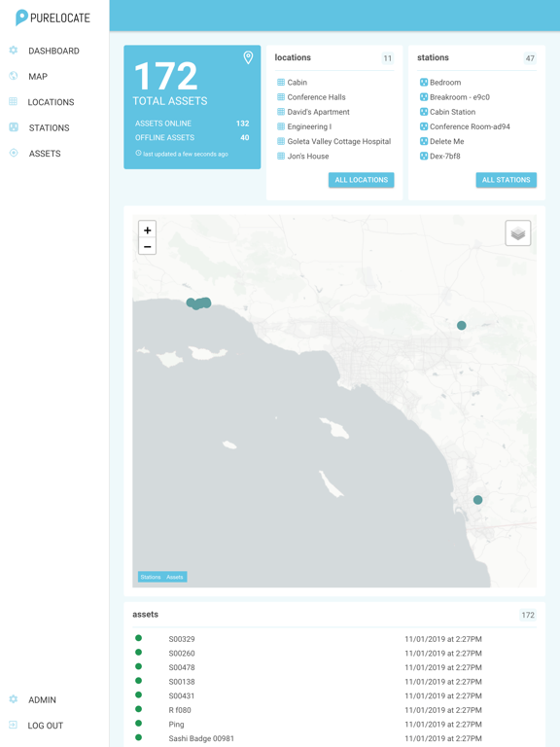Click the ALL STATIONS button
The width and height of the screenshot is (560, 747).
tap(506, 180)
